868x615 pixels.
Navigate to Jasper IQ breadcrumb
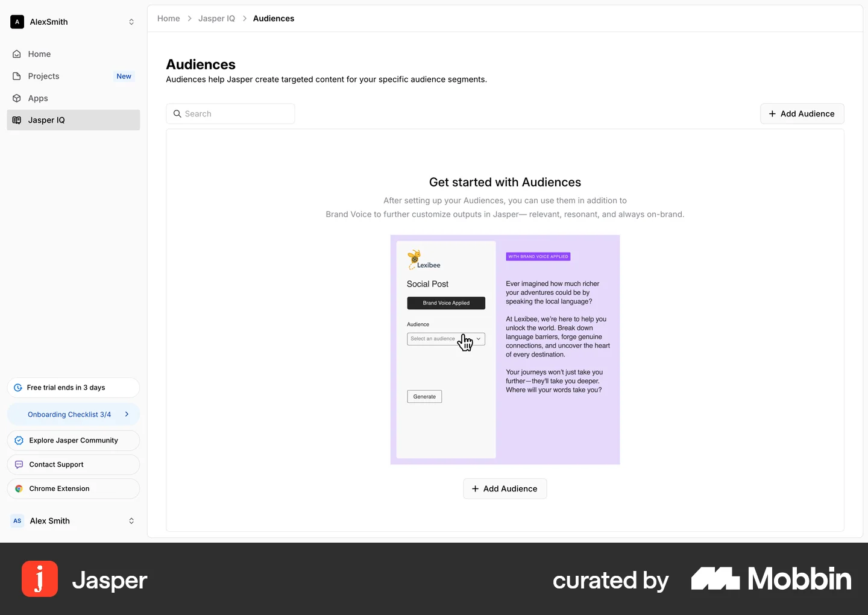tap(217, 19)
